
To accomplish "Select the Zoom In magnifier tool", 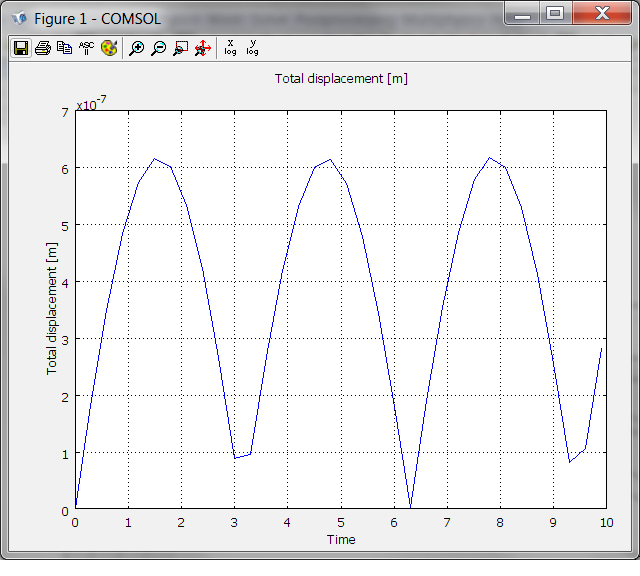I will (x=136, y=48).
